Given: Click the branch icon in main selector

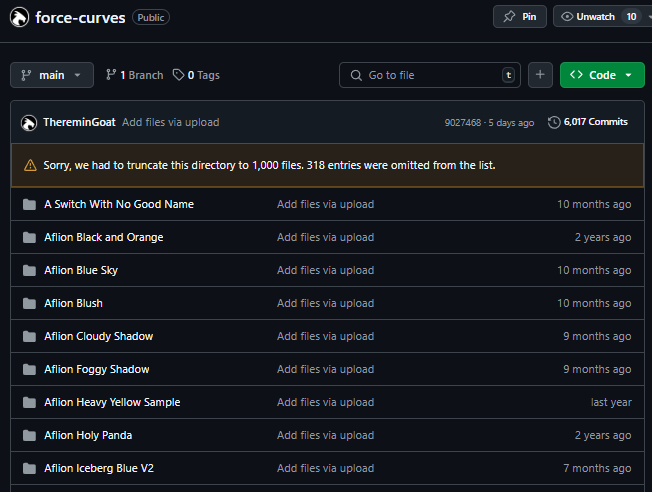Looking at the screenshot, I should (26, 75).
